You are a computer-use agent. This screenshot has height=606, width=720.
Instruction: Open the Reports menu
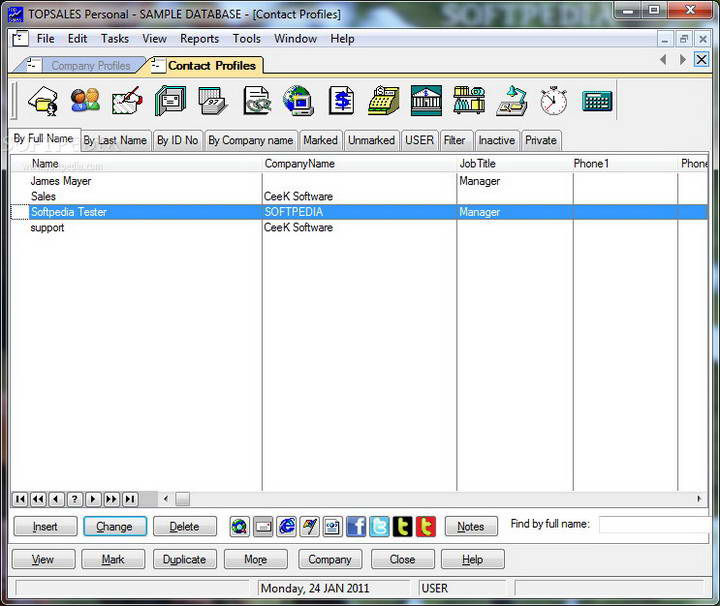point(199,39)
